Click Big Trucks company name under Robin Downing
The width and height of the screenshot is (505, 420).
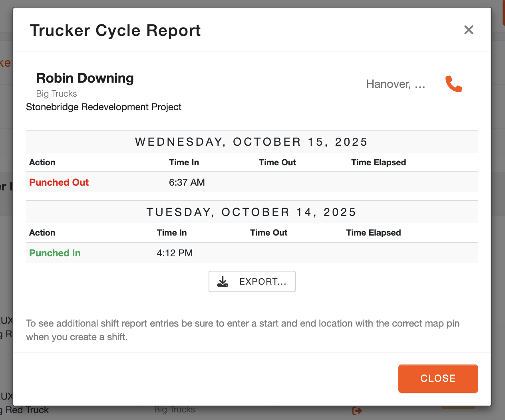[56, 94]
